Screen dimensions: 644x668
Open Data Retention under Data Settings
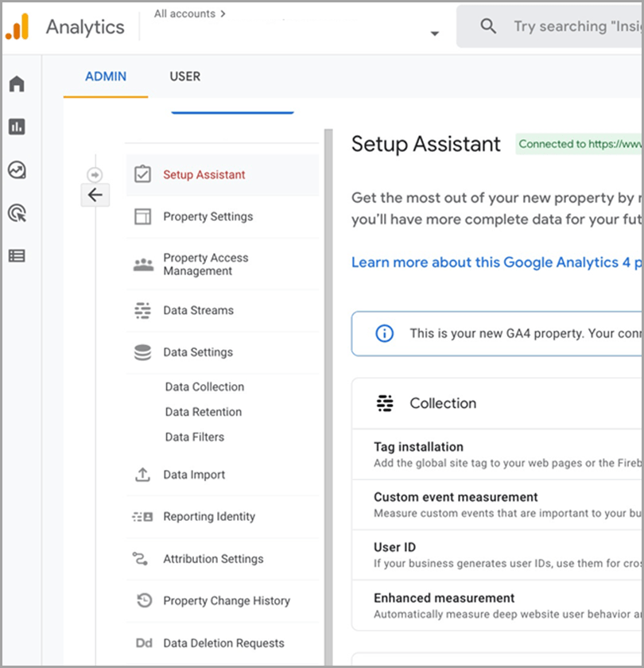pos(204,412)
